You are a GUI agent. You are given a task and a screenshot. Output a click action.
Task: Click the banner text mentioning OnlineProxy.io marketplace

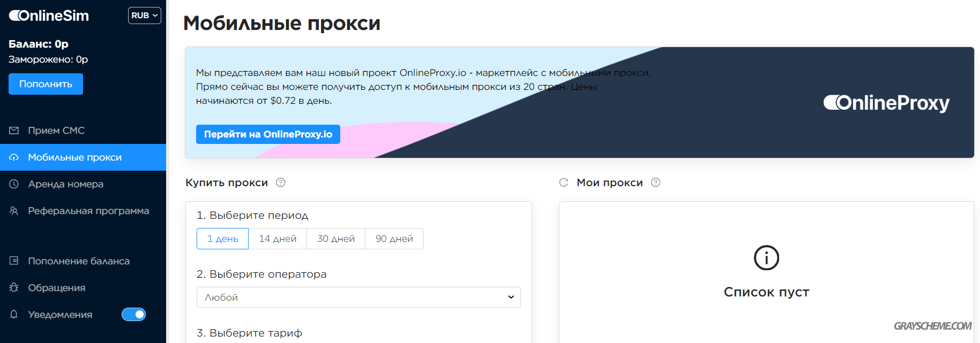423,87
